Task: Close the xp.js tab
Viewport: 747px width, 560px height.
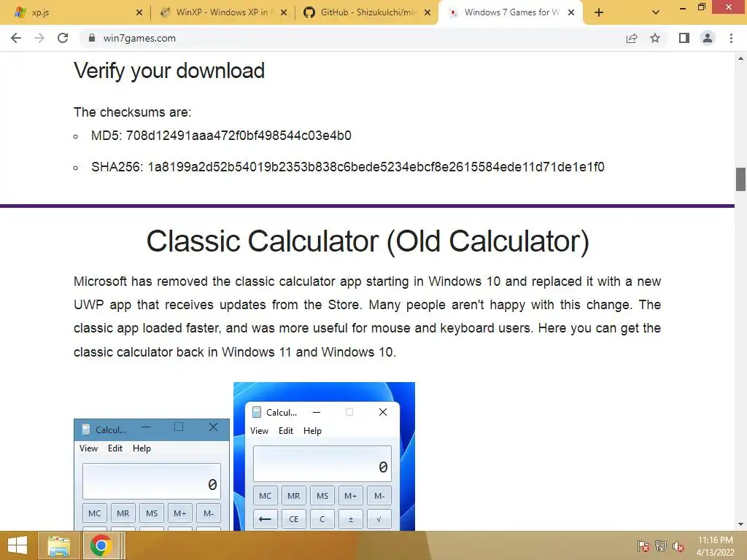Action: pyautogui.click(x=139, y=13)
